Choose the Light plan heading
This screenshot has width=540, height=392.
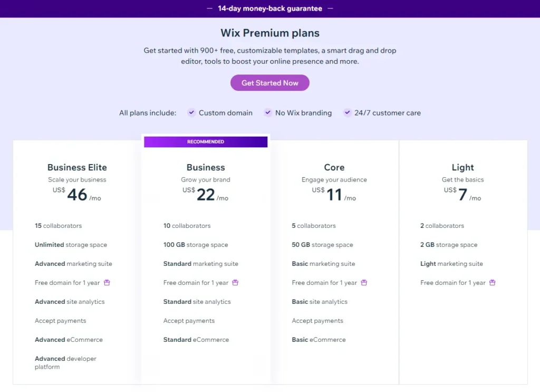[462, 167]
